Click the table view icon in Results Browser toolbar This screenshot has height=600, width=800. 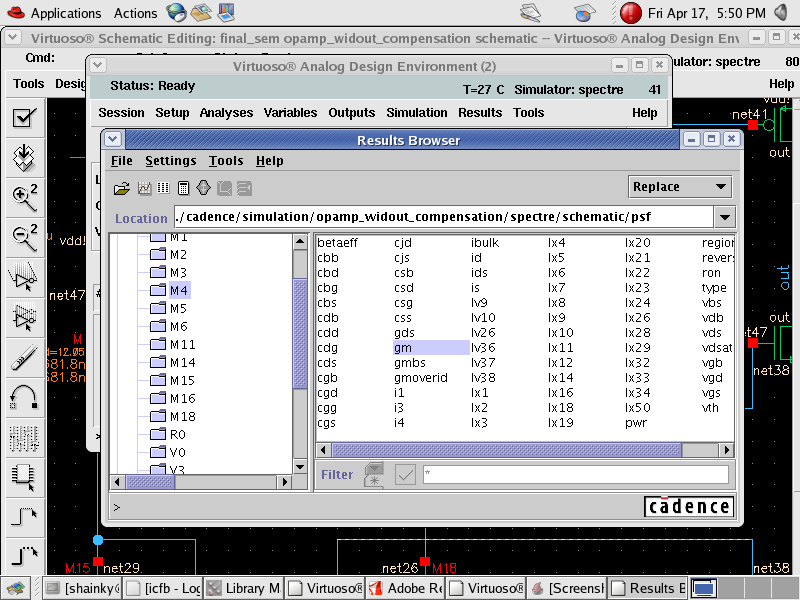point(163,188)
